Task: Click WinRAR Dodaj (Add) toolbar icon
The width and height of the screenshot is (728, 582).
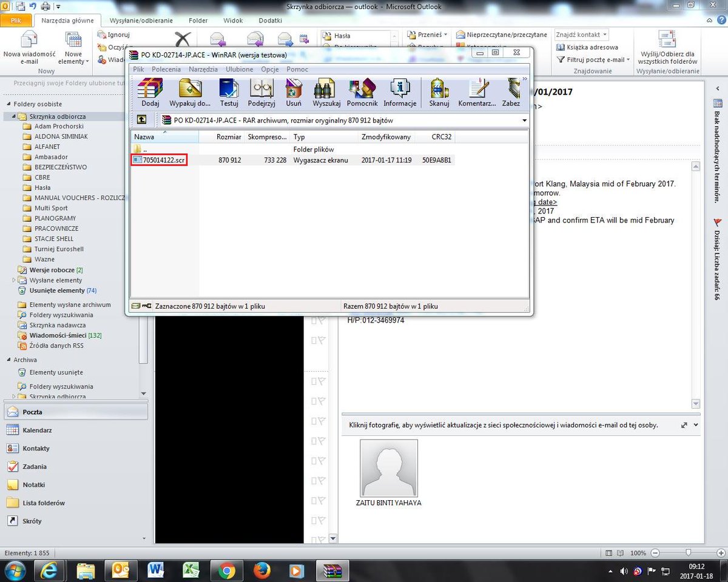Action: pos(150,93)
